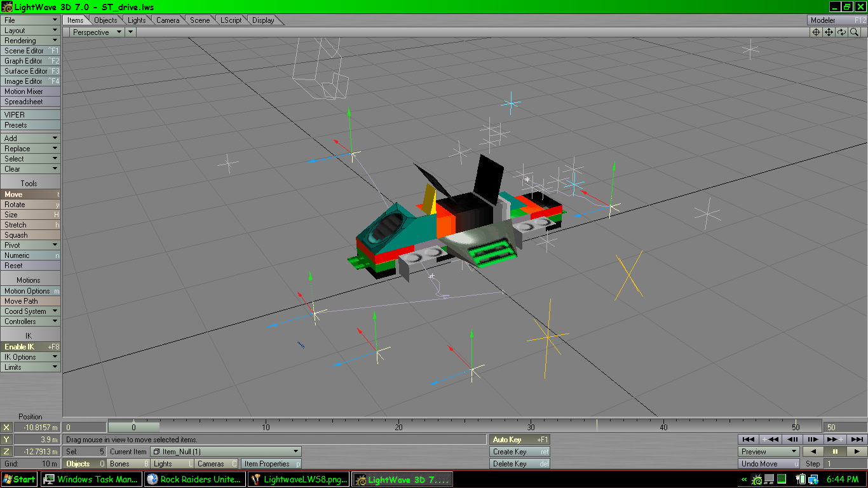The image size is (868, 488).
Task: Click the network icon in system tray
Action: coord(813,479)
